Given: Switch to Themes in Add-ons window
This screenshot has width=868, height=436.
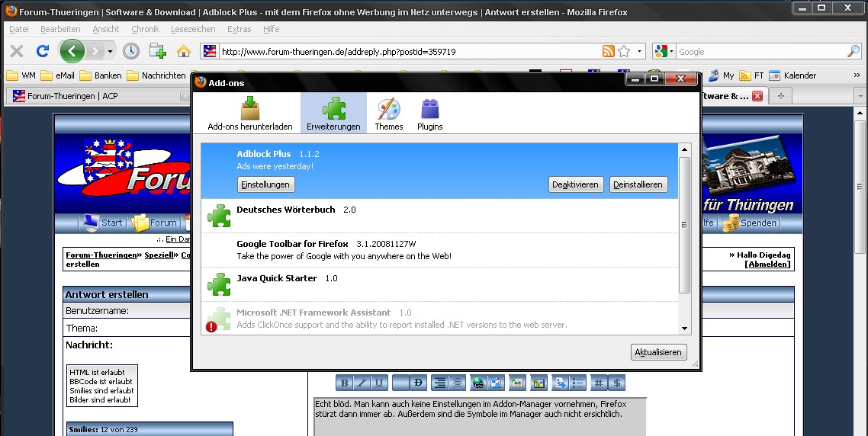Looking at the screenshot, I should [388, 114].
